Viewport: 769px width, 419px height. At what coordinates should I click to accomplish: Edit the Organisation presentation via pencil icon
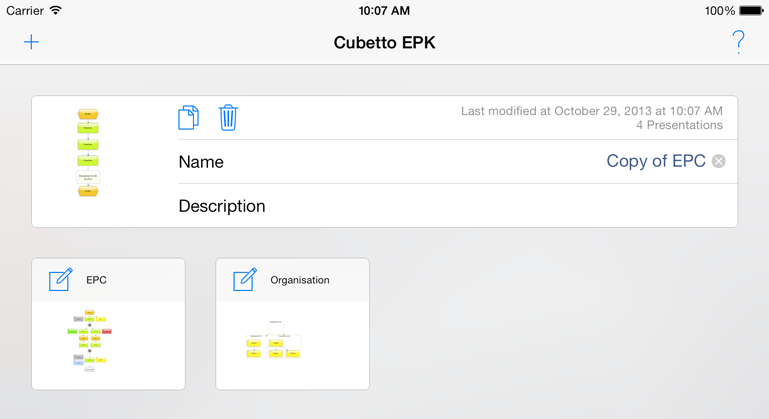coord(245,280)
